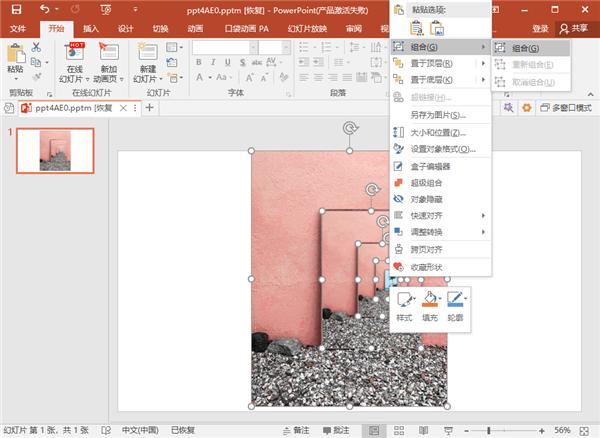
Task: Switch to the 插入 (Insert) ribbon tab
Action: [x=91, y=29]
